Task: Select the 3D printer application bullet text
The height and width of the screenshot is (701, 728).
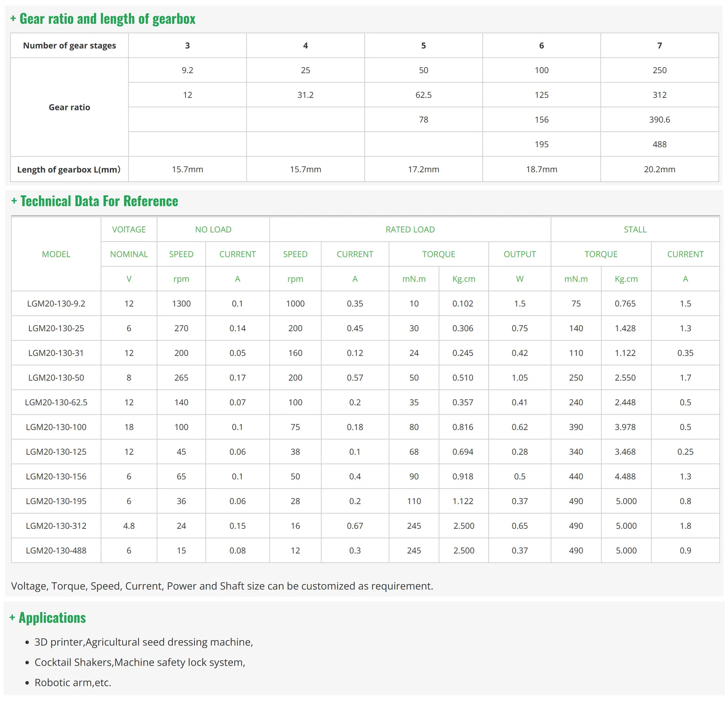Action: coord(144,642)
